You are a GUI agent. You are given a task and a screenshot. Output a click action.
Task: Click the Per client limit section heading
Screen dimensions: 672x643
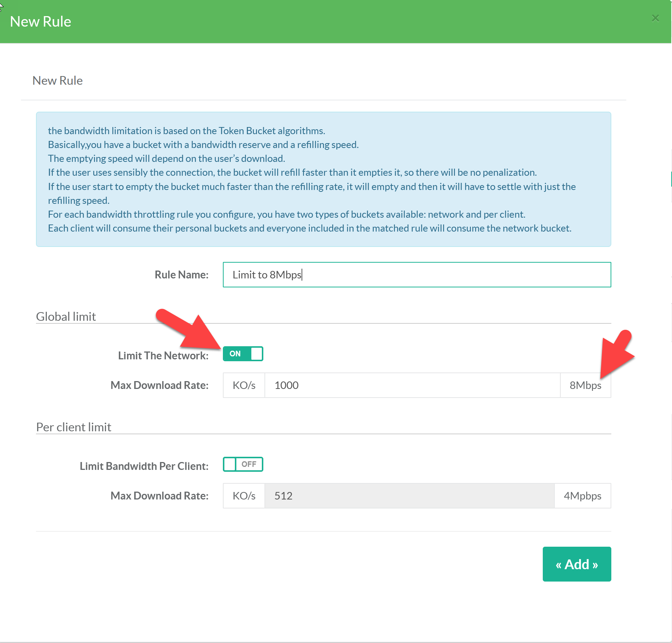click(73, 427)
